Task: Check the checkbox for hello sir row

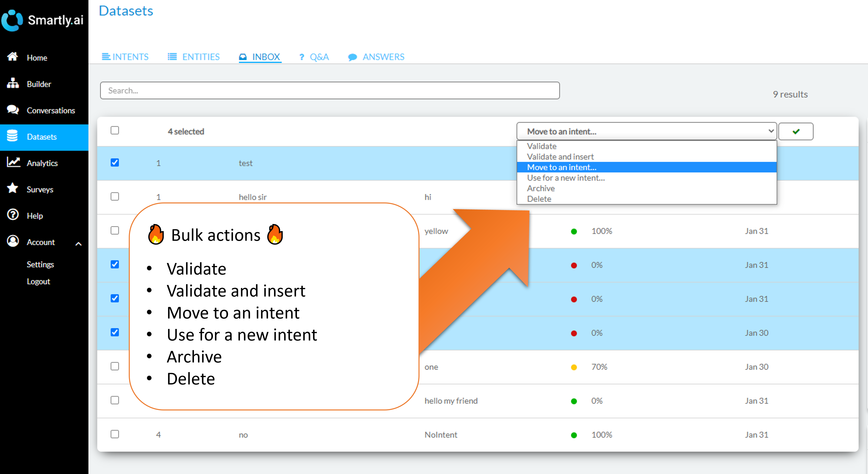Action: (x=115, y=197)
